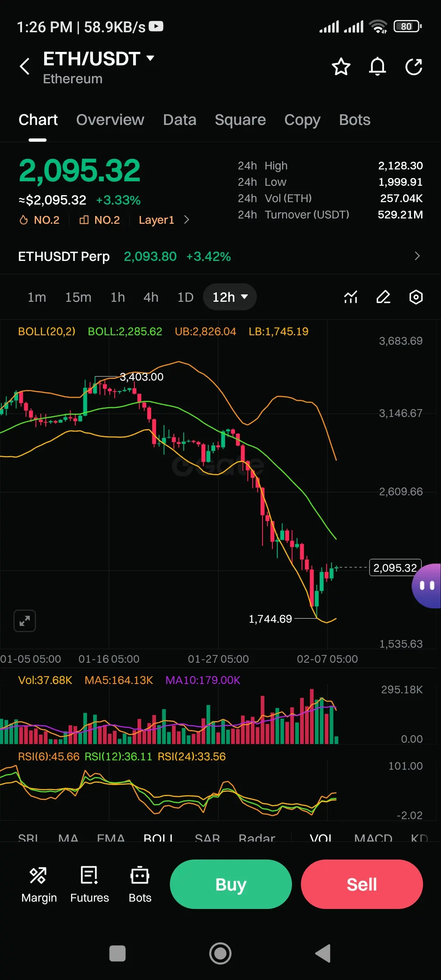Screen dimensions: 441x980
Task: Tap the large 2,095.32 price
Action: coord(79,170)
